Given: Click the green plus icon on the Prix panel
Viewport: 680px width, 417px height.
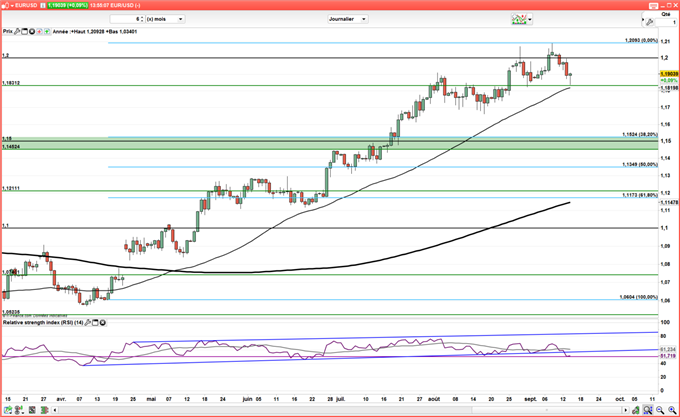Looking at the screenshot, I should pyautogui.click(x=47, y=32).
